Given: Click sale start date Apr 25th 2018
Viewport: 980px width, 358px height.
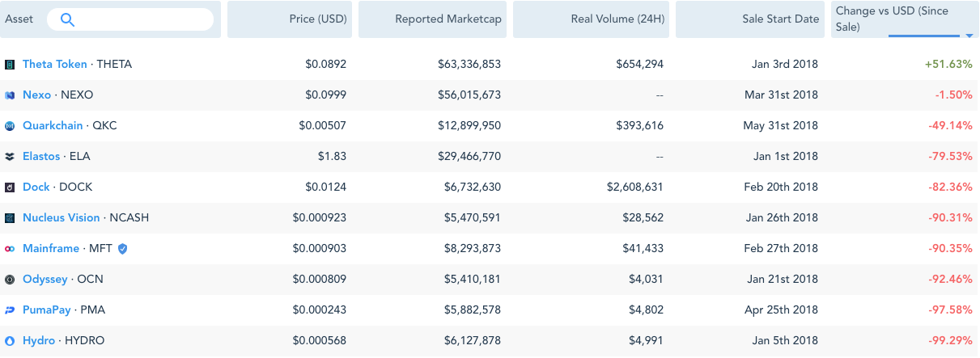Looking at the screenshot, I should [x=782, y=310].
